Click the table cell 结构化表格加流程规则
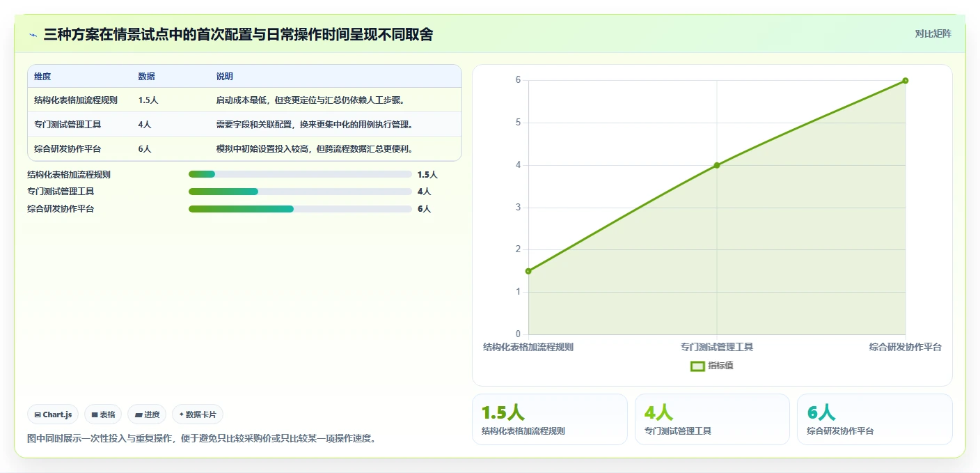This screenshot has height=473, width=980. click(76, 100)
